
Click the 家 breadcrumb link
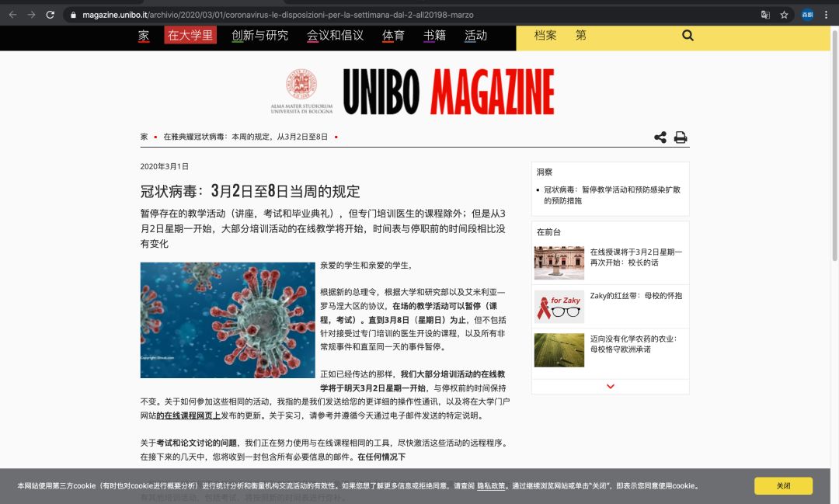(144, 137)
